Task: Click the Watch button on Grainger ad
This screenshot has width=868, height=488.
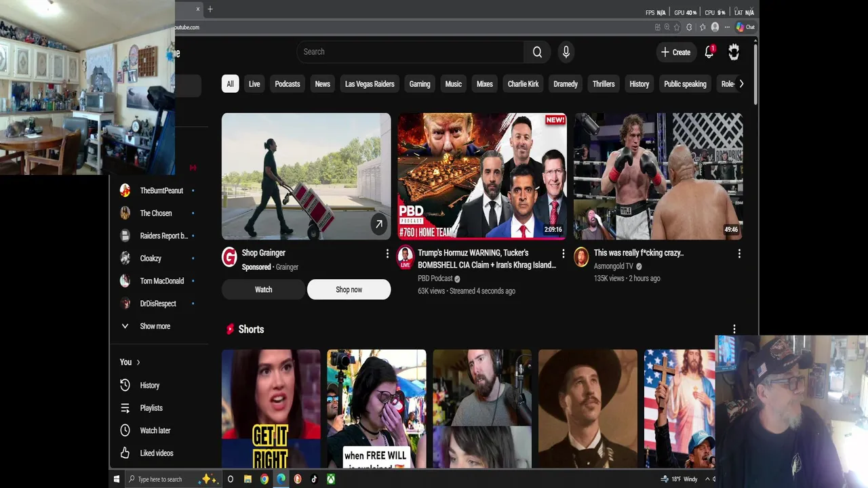Action: pyautogui.click(x=263, y=289)
